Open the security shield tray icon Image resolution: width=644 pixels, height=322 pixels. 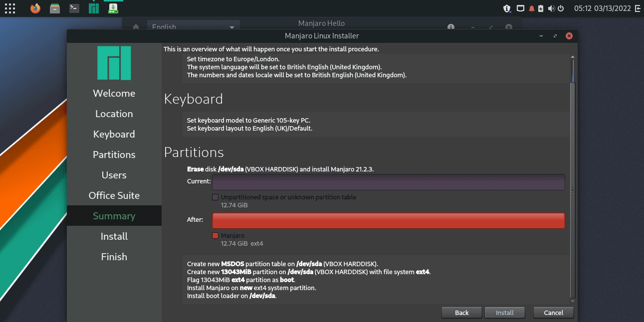[x=507, y=8]
